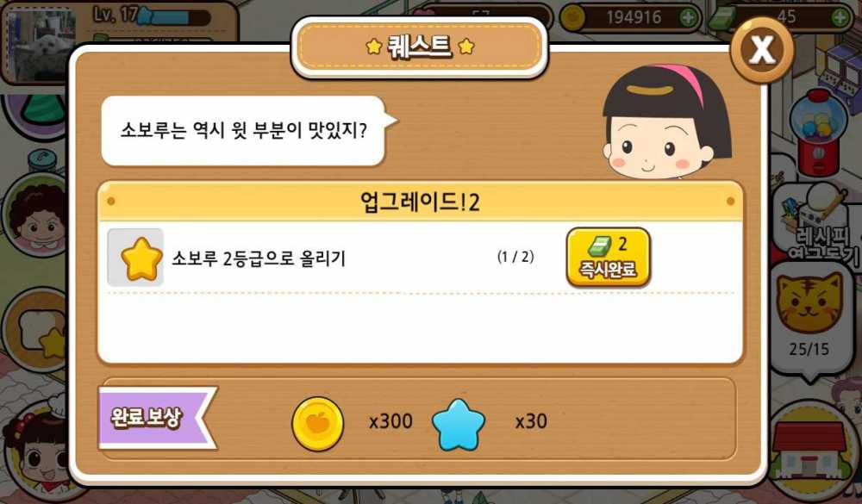Viewport: 862px width, 504px height.
Task: Tap the 즉시완료 instant complete button
Action: click(608, 258)
